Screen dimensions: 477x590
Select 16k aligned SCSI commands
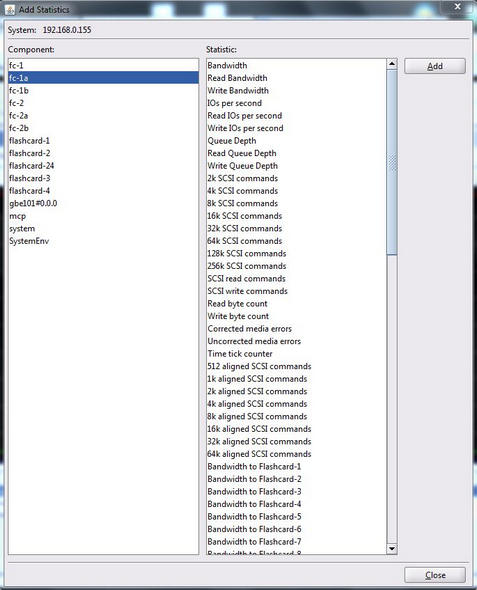point(297,429)
